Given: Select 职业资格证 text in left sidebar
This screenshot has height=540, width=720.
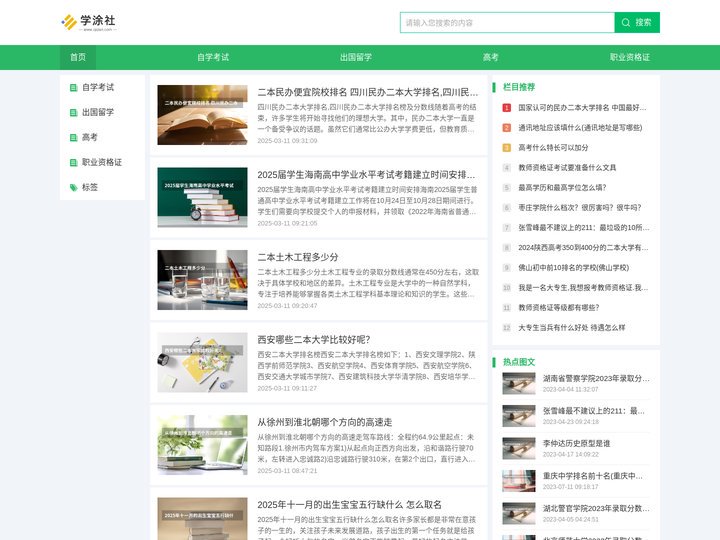Looking at the screenshot, I should tap(102, 162).
